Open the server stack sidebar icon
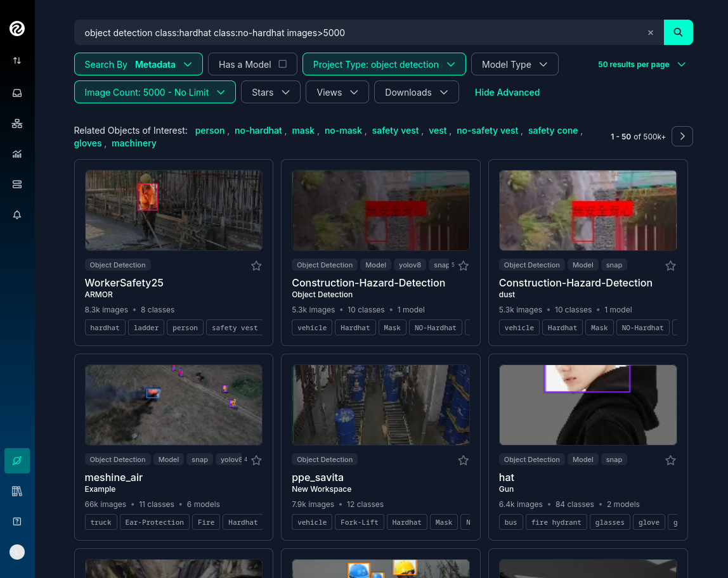Image resolution: width=728 pixels, height=578 pixels. (x=17, y=184)
